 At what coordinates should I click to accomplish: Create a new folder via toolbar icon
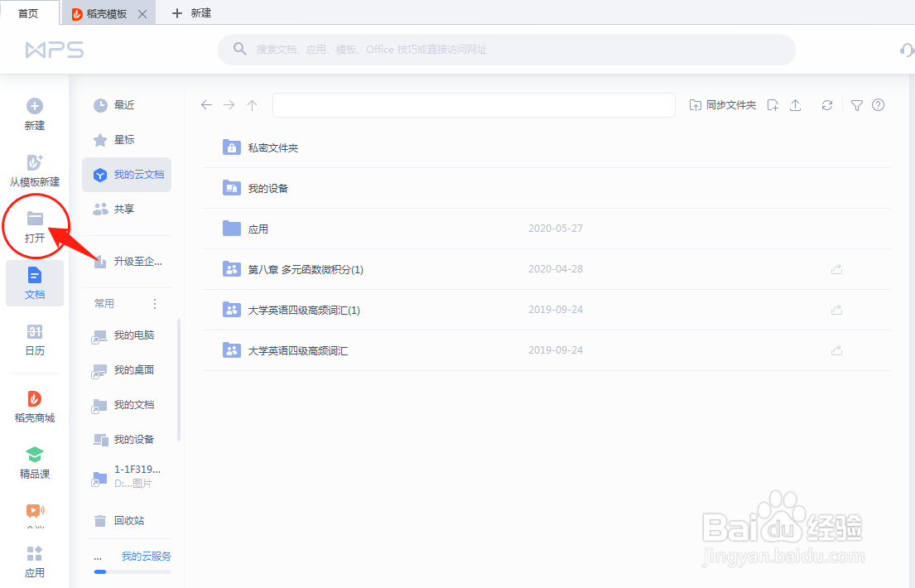[x=771, y=105]
